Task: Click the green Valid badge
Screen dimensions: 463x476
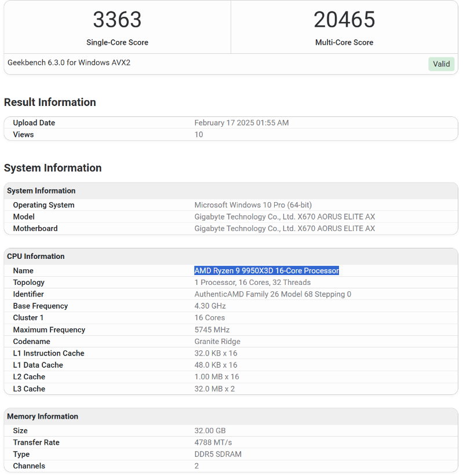Action: click(441, 64)
